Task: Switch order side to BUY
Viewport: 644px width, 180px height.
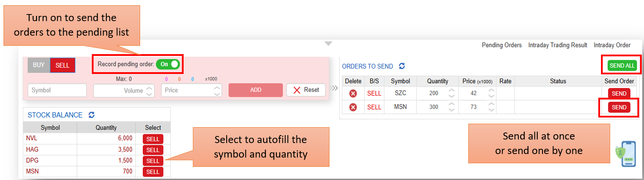Action: [x=39, y=65]
